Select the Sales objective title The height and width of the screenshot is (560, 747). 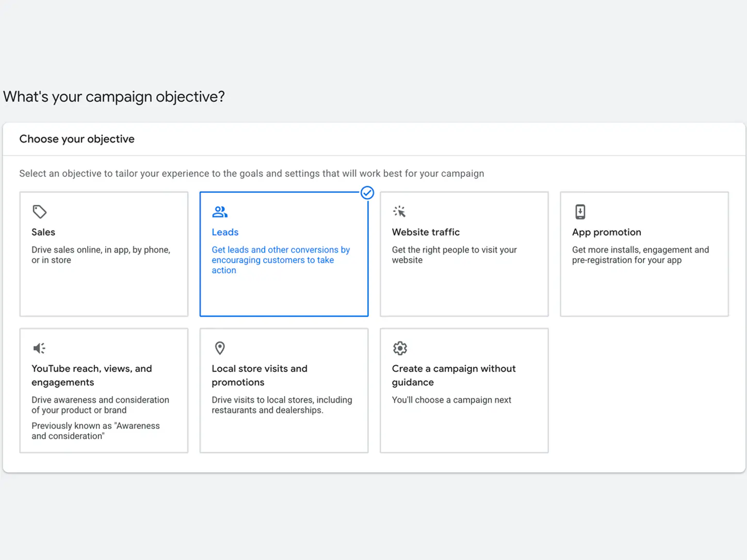click(x=43, y=232)
